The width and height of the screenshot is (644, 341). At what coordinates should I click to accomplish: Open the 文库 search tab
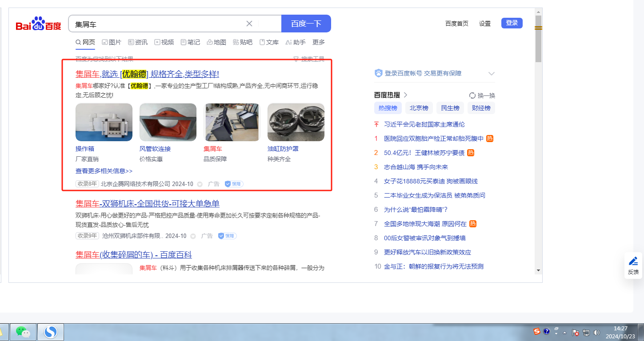(269, 42)
